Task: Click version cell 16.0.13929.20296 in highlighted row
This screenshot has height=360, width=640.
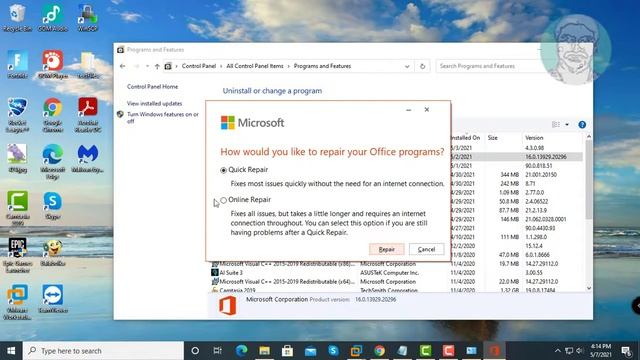Action: coord(546,157)
